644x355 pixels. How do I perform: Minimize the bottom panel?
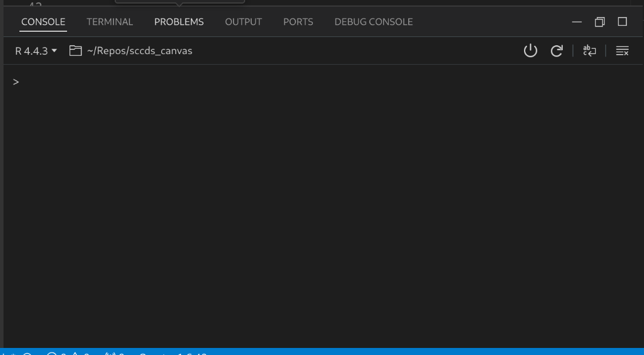(x=577, y=22)
